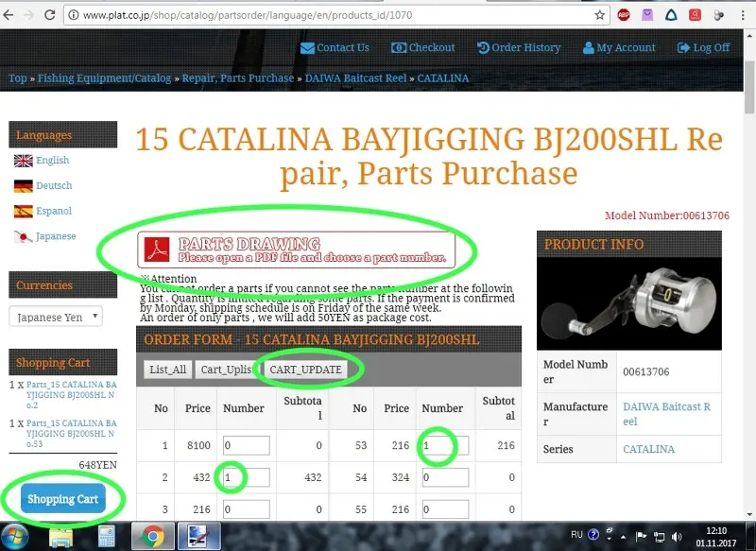Click the PDF icon in Parts Drawing

coord(157,250)
